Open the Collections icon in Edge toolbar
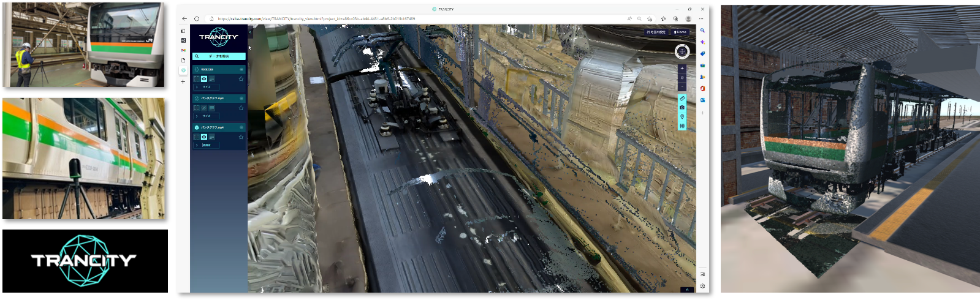Image resolution: width=980 pixels, height=300 pixels. click(x=676, y=18)
